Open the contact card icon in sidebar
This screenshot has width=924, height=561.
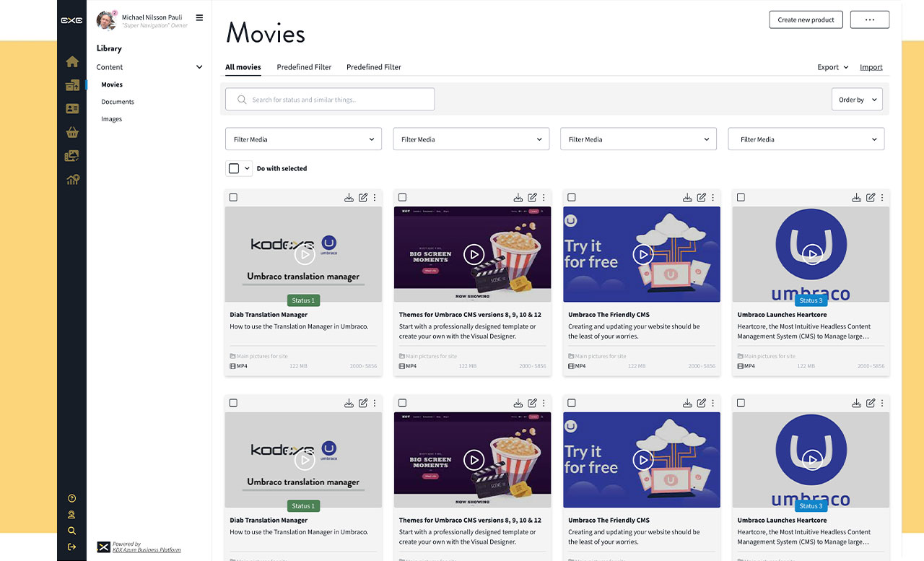click(x=72, y=109)
